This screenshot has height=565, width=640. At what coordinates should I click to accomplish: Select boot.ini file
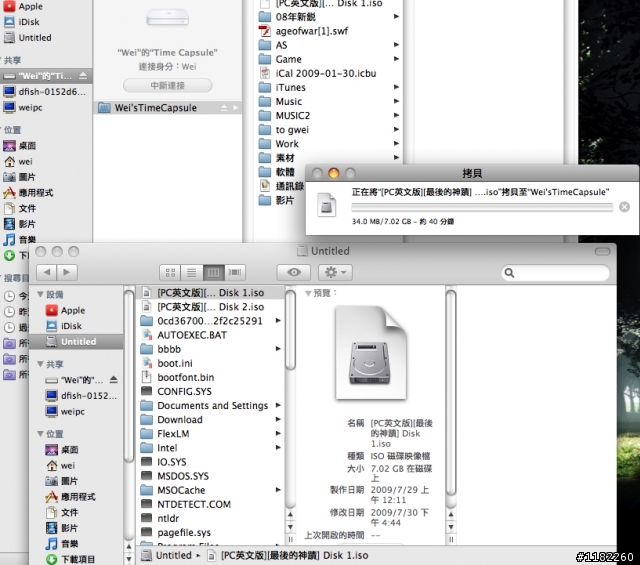pos(175,363)
